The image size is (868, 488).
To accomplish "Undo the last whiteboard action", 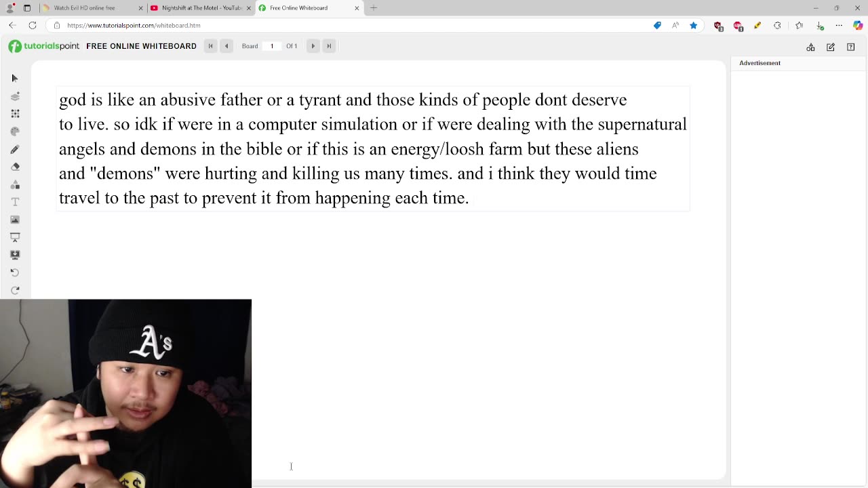I will (15, 272).
